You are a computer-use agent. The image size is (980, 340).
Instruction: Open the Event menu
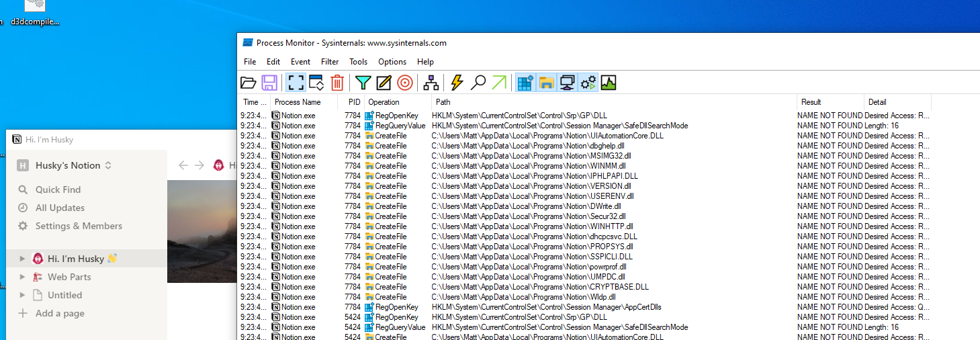click(300, 61)
